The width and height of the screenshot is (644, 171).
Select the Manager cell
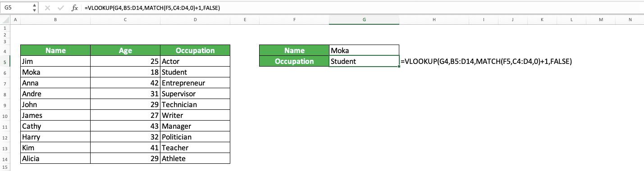(195, 126)
